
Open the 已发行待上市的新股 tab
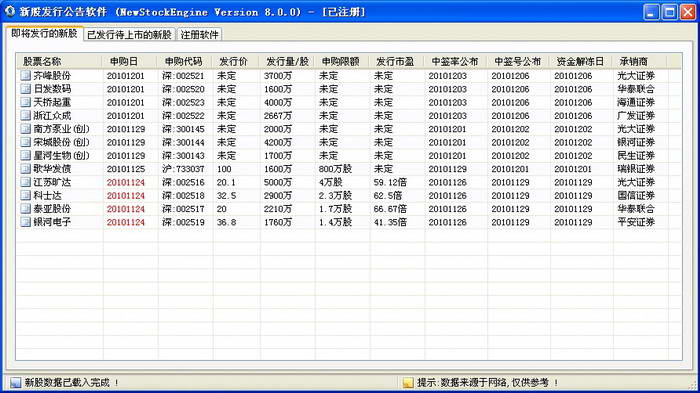pyautogui.click(x=129, y=34)
